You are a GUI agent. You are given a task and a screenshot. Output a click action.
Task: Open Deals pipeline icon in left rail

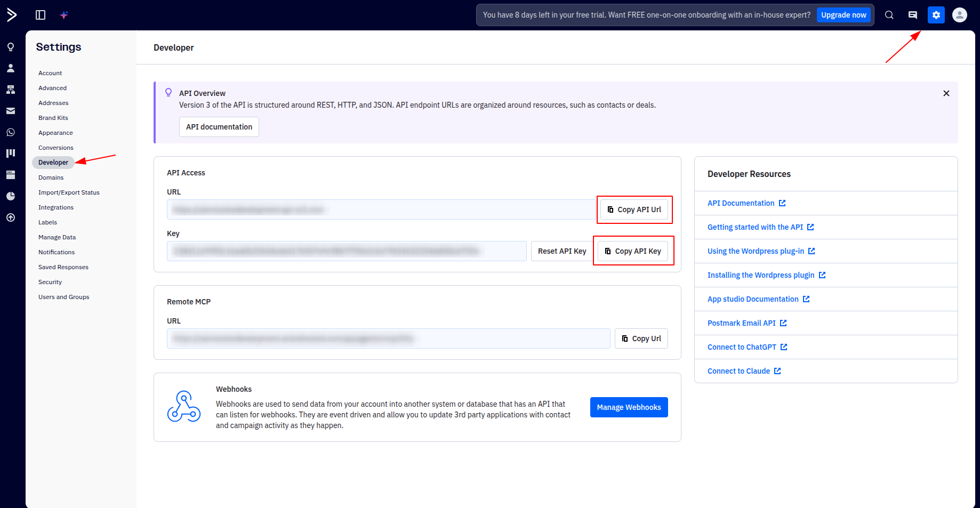pos(11,154)
